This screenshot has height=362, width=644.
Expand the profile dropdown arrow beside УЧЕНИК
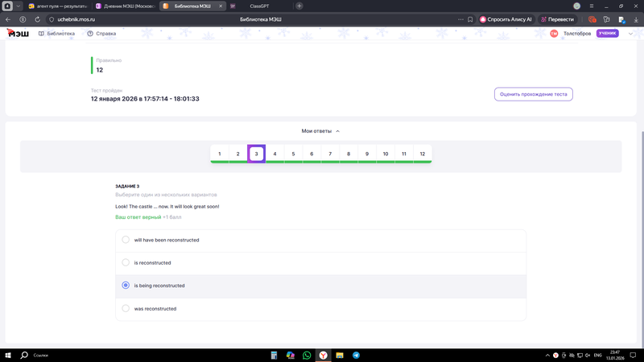pyautogui.click(x=630, y=34)
